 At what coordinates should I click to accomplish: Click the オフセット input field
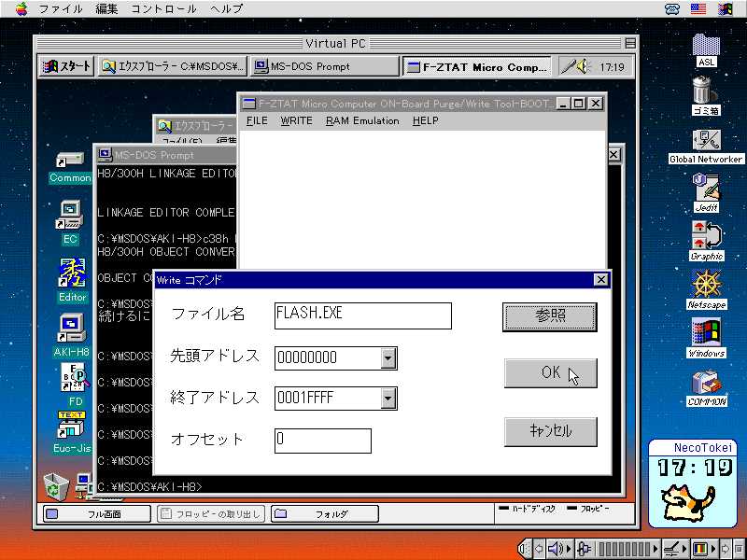pyautogui.click(x=323, y=441)
